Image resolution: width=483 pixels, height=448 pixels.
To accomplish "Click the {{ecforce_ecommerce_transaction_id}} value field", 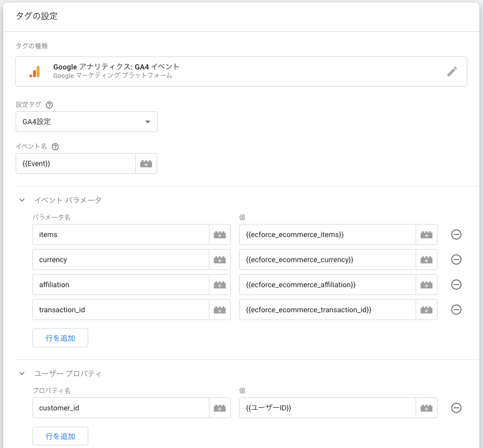I will (x=327, y=310).
